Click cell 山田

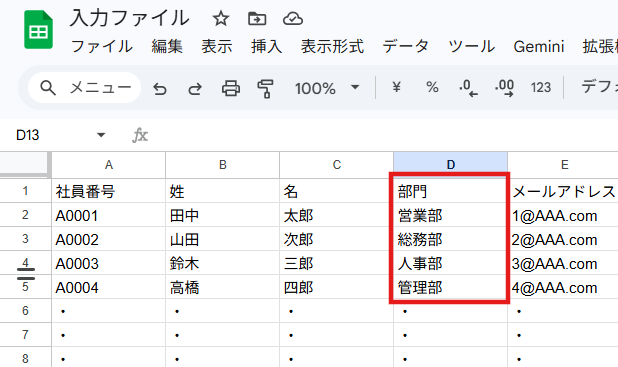point(223,239)
